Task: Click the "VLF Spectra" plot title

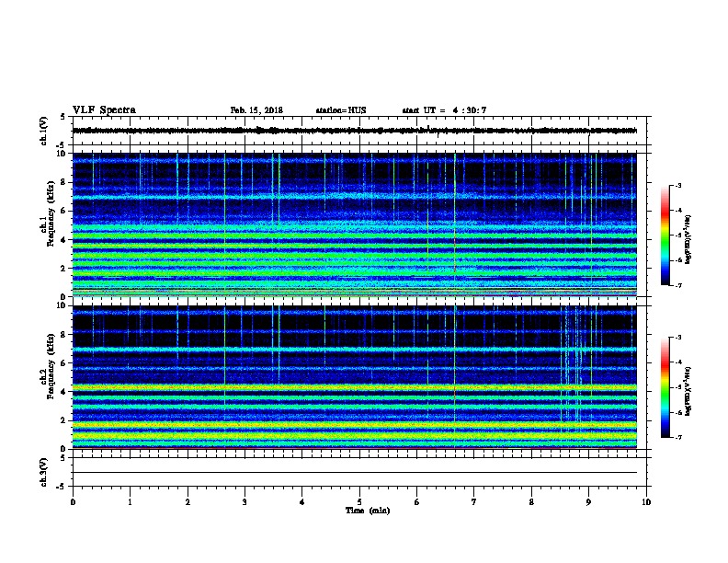Action: (104, 110)
